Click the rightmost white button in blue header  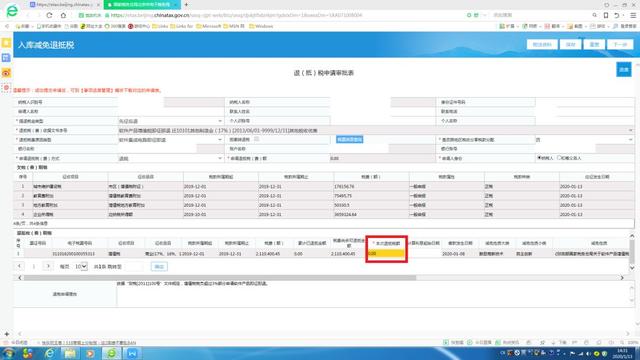620,44
